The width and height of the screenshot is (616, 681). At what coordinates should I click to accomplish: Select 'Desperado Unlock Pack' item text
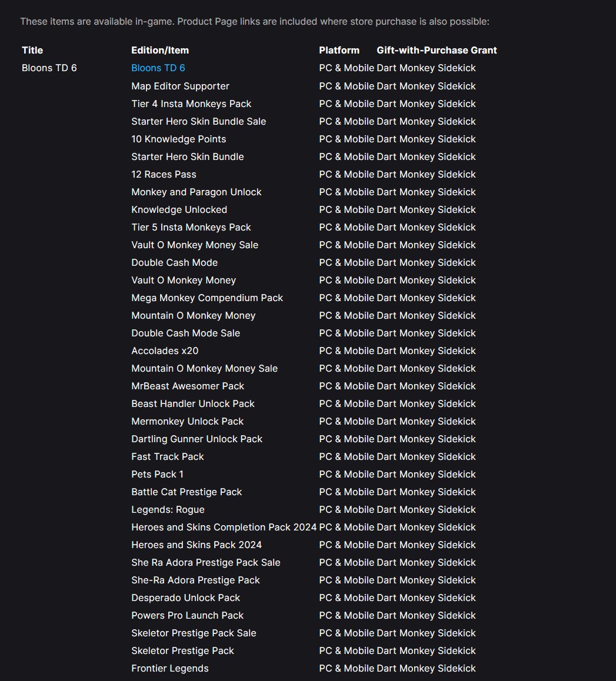[x=185, y=598]
